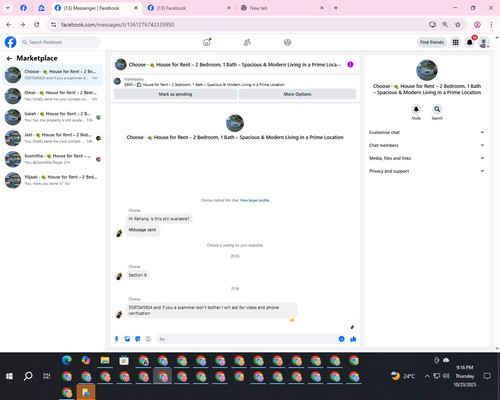Open Windows taskbar search
Viewport: 500px width, 400px height.
28,376
